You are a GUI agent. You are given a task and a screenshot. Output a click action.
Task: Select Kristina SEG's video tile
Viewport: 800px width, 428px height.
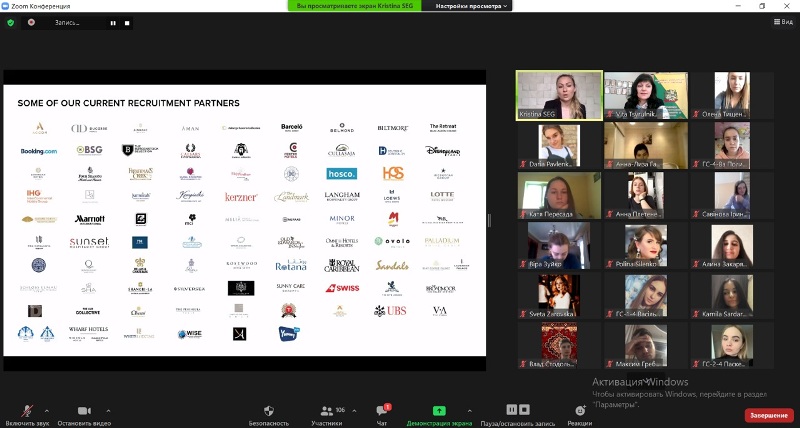point(559,95)
